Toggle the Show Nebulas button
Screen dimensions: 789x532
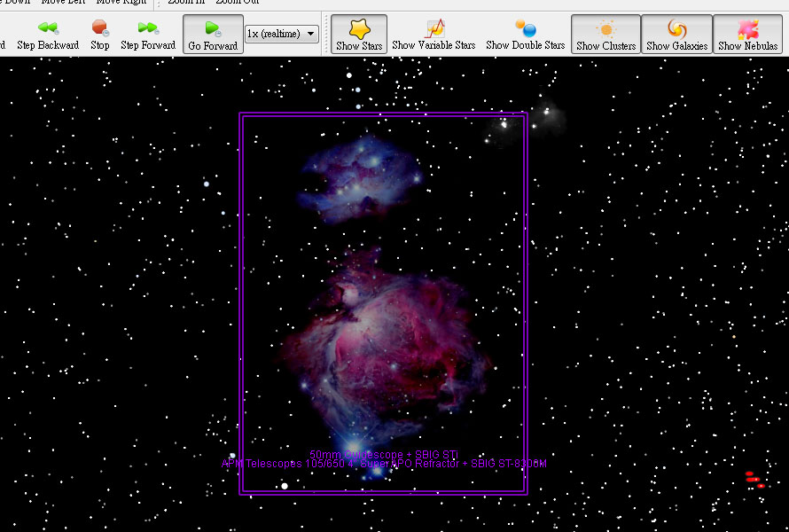[748, 34]
